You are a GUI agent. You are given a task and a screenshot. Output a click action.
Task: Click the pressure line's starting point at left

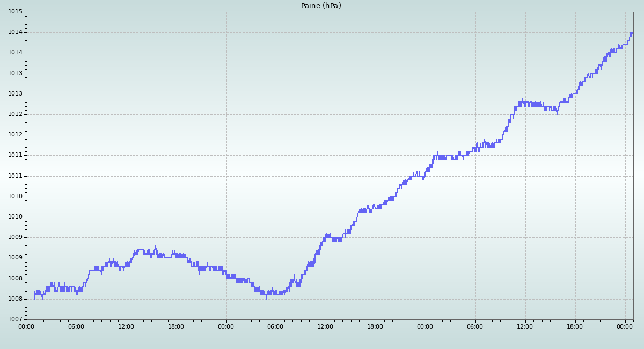click(x=34, y=294)
